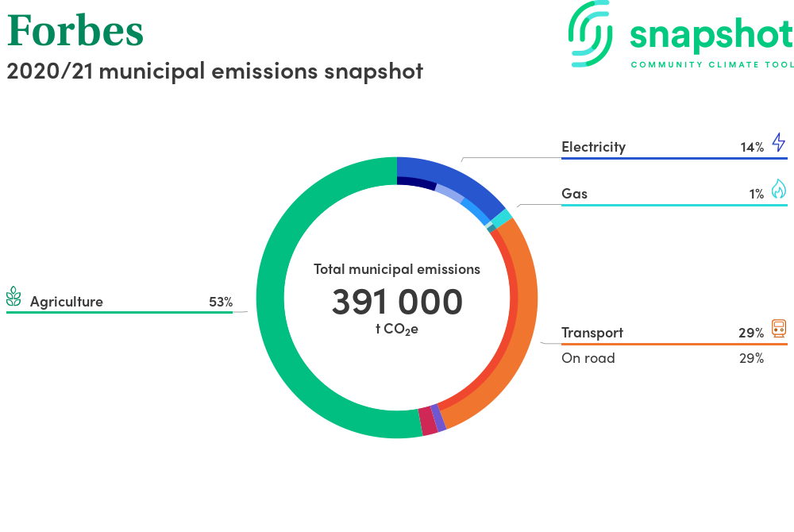The image size is (794, 532).
Task: Click the Gas legend label
Action: (574, 194)
